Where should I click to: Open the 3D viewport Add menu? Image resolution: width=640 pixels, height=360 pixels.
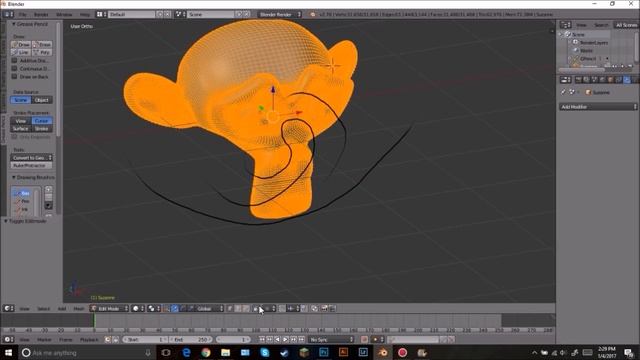pyautogui.click(x=62, y=309)
